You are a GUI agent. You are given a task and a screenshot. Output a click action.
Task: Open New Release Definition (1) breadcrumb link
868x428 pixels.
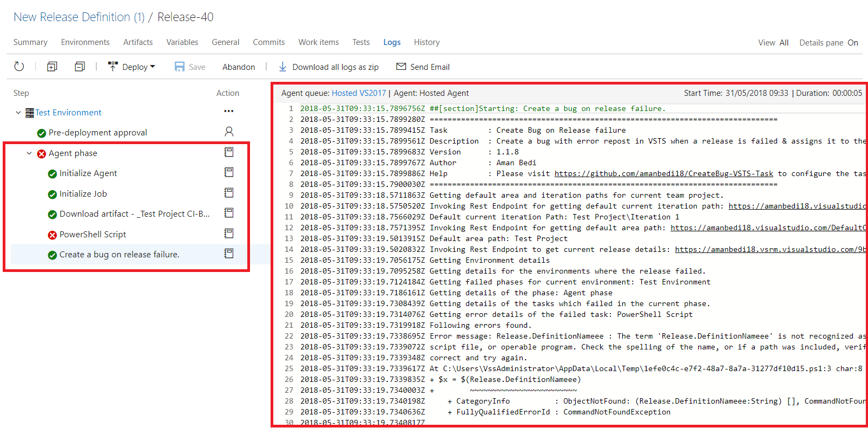tap(79, 17)
